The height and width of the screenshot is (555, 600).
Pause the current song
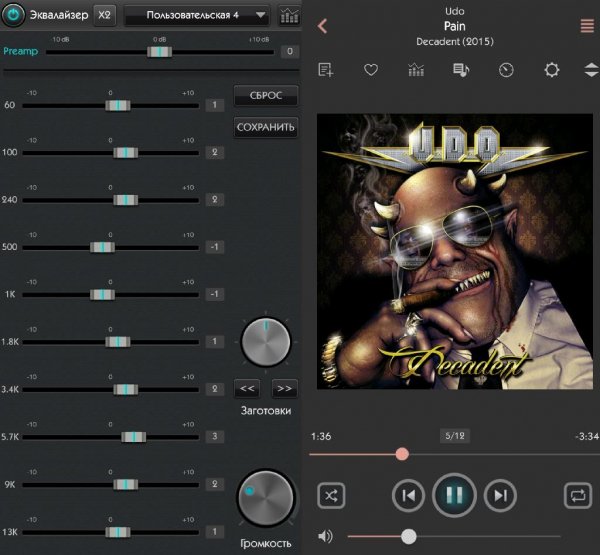[455, 495]
